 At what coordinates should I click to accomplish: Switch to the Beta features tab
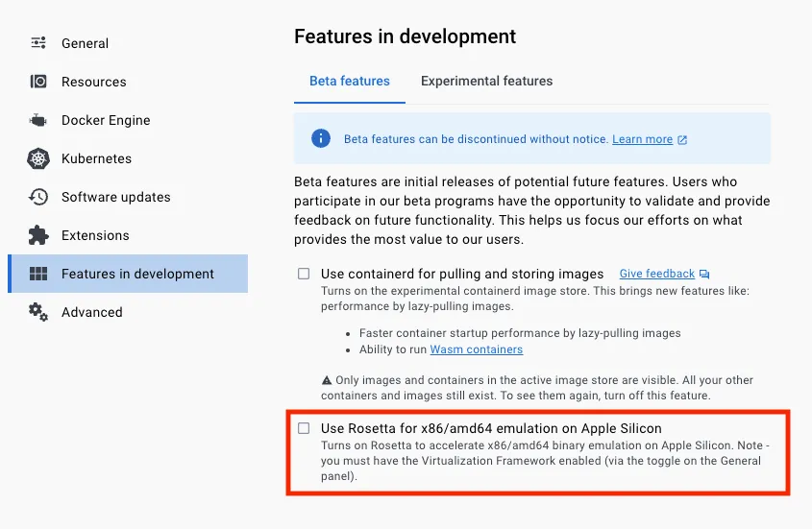tap(350, 82)
